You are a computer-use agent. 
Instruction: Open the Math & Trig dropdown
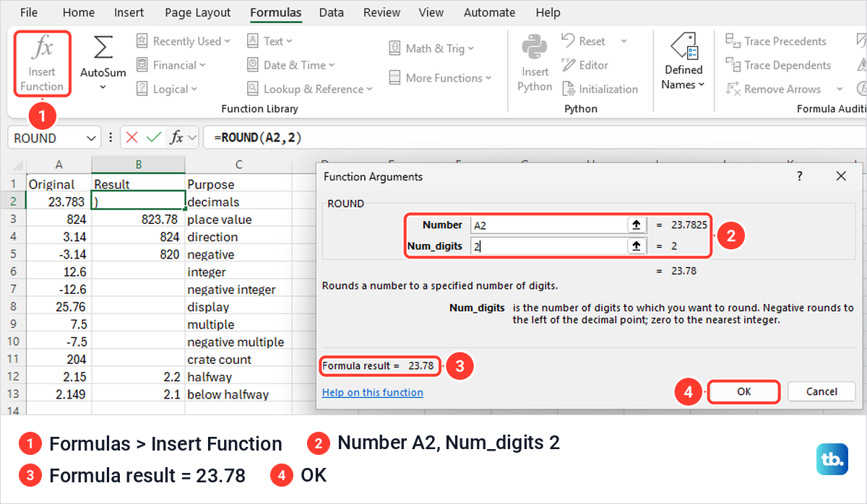coord(432,48)
